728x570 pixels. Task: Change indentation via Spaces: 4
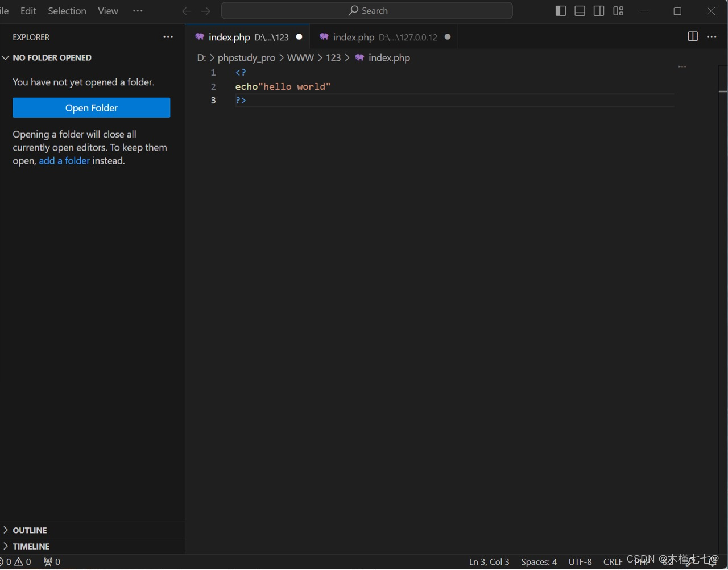tap(539, 562)
